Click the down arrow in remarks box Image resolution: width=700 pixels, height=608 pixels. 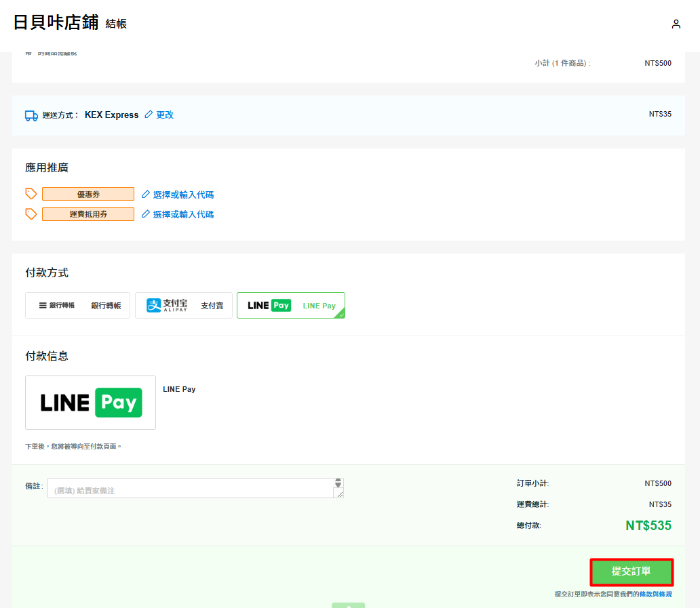coord(338,486)
